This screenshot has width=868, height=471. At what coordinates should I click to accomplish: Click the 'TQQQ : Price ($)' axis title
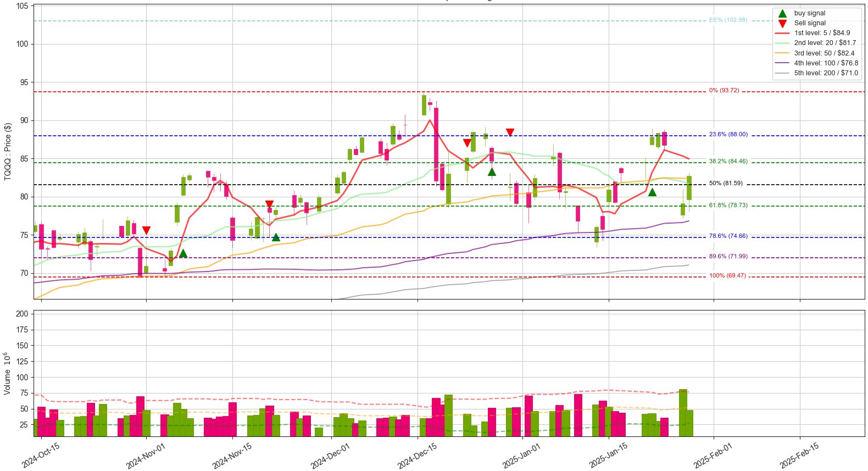[x=8, y=151]
